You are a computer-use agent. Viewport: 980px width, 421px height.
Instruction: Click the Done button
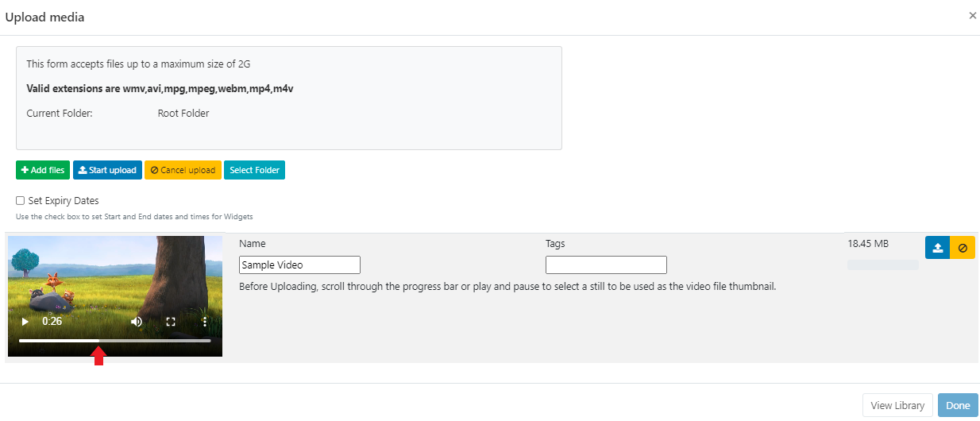pos(958,405)
